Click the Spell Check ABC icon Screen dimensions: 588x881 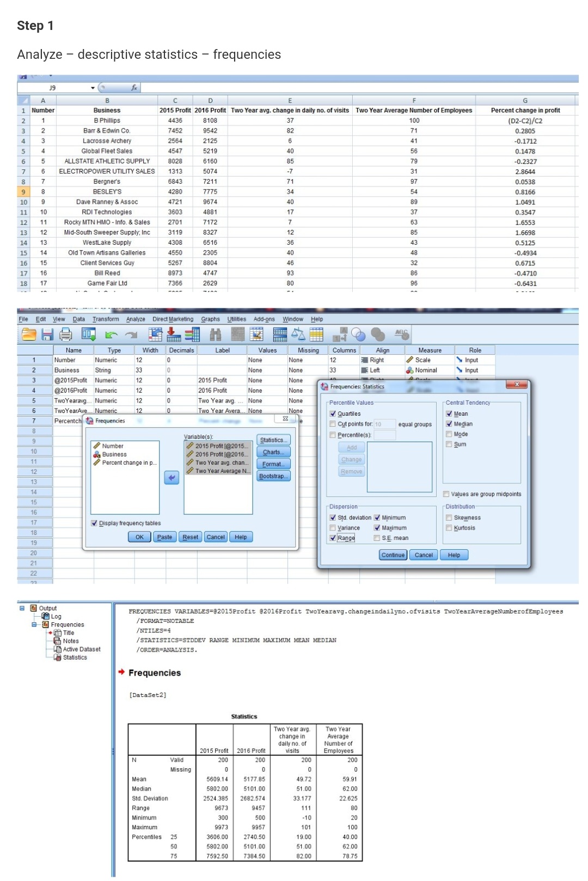click(402, 334)
